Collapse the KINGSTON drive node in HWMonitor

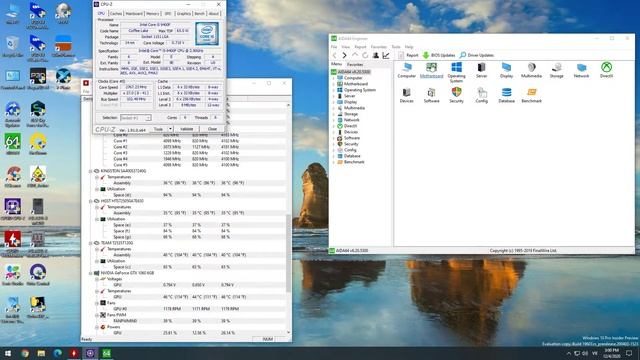91,171
